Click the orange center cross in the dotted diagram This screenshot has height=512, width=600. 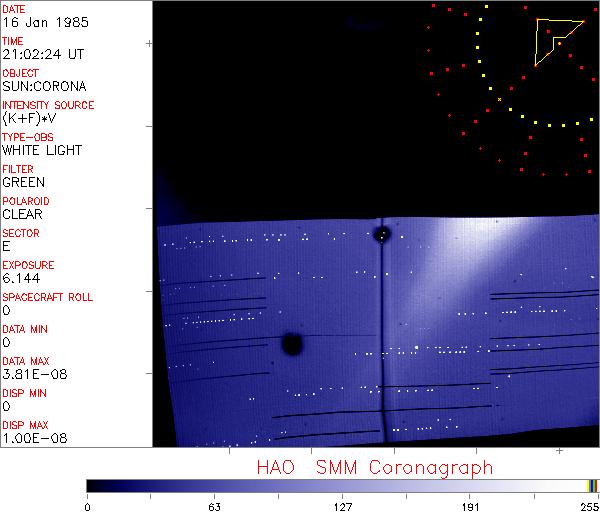click(x=499, y=99)
